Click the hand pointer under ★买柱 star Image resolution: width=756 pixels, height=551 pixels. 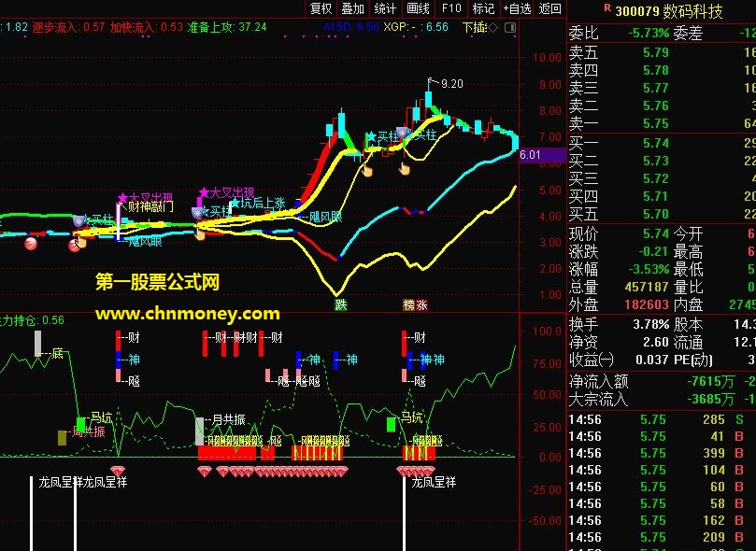click(367, 171)
